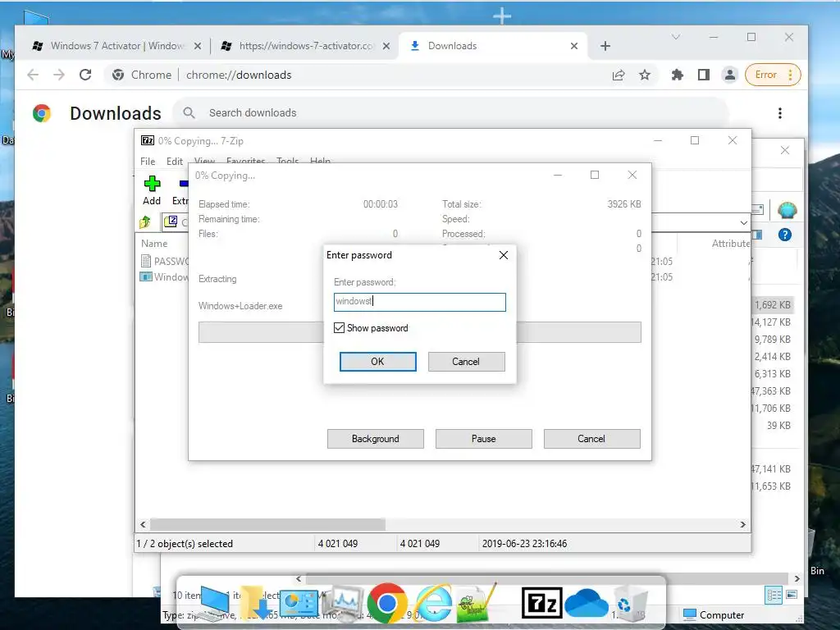This screenshot has width=840, height=630.
Task: Expand the 7-Zip address path dropdown
Action: point(743,222)
